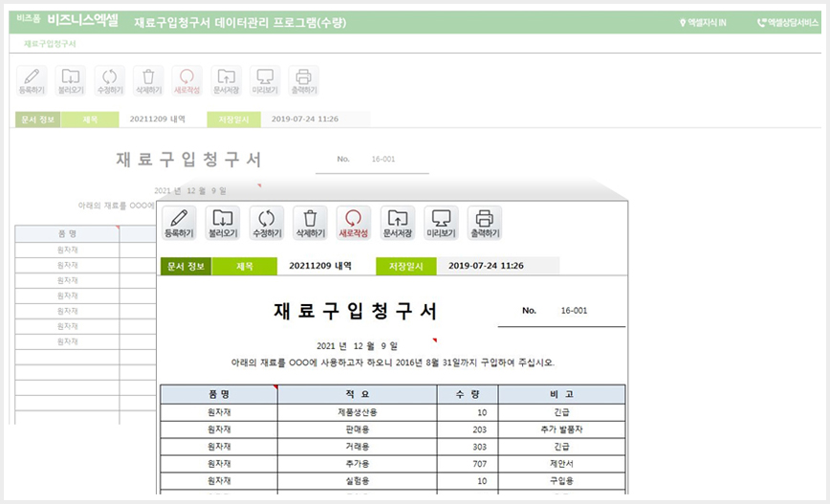The image size is (830, 504).
Task: Click faded 삭제하기 icon in background toolbar
Action: [148, 80]
